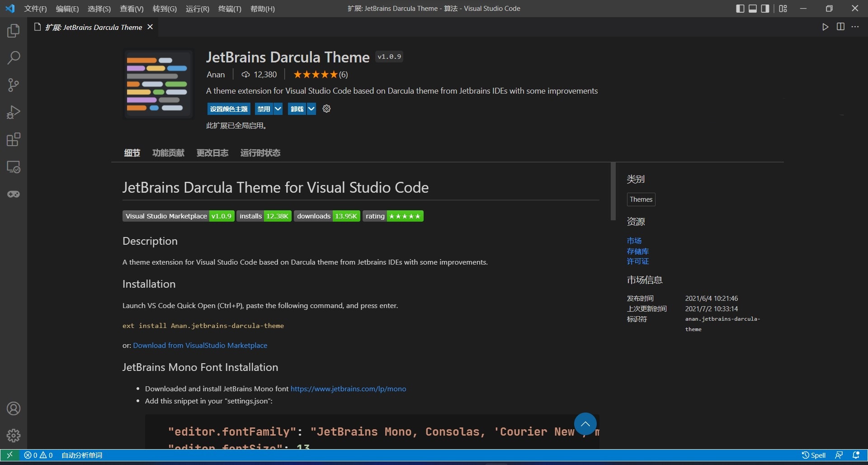The image size is (868, 465).
Task: Open Source Control view
Action: pyautogui.click(x=13, y=85)
